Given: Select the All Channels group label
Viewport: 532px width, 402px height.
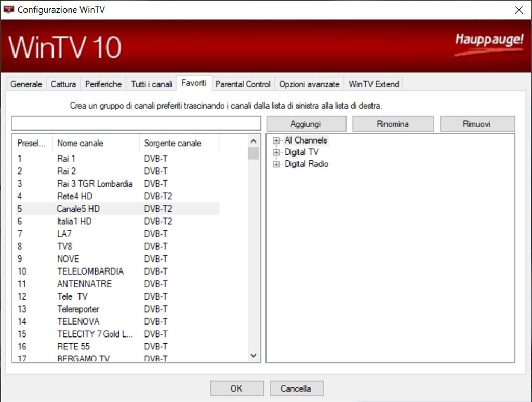Looking at the screenshot, I should click(x=305, y=140).
